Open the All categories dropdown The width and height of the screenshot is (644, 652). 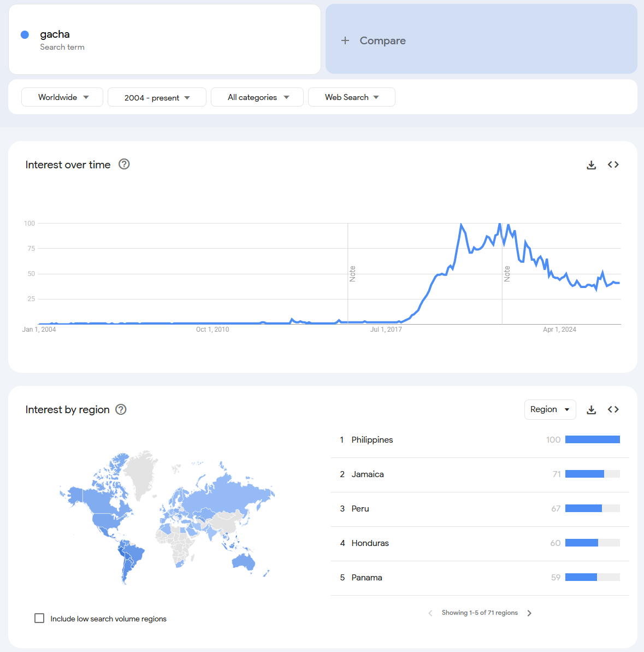[x=257, y=97]
